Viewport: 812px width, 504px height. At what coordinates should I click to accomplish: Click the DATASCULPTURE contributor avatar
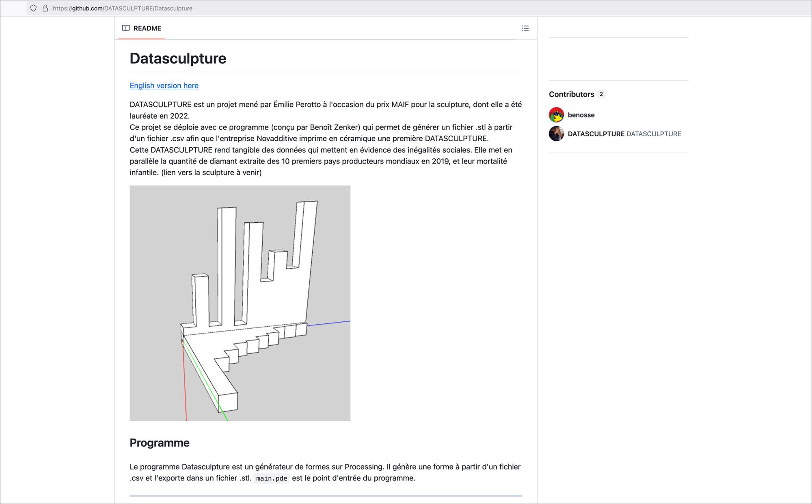pyautogui.click(x=556, y=134)
